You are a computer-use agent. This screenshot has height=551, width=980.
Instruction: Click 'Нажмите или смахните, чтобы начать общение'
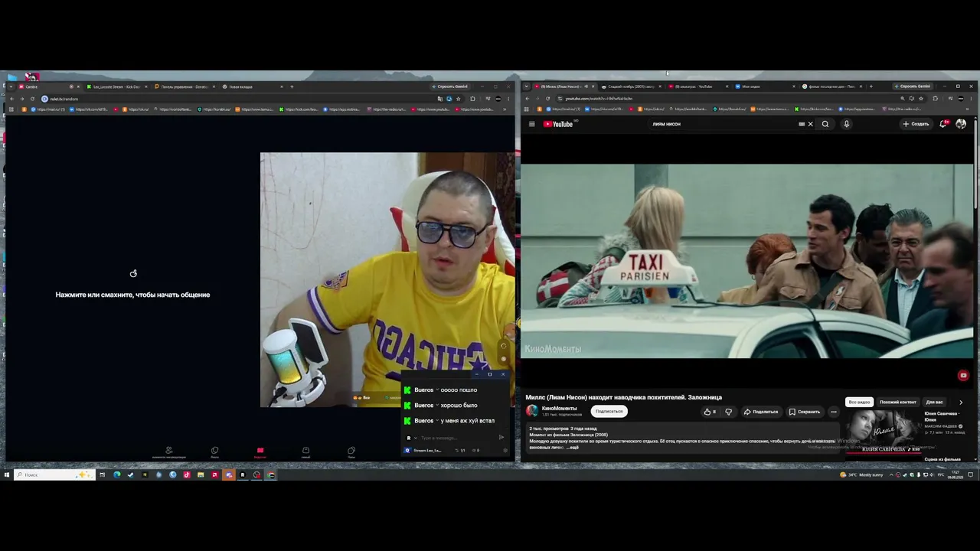tap(132, 295)
